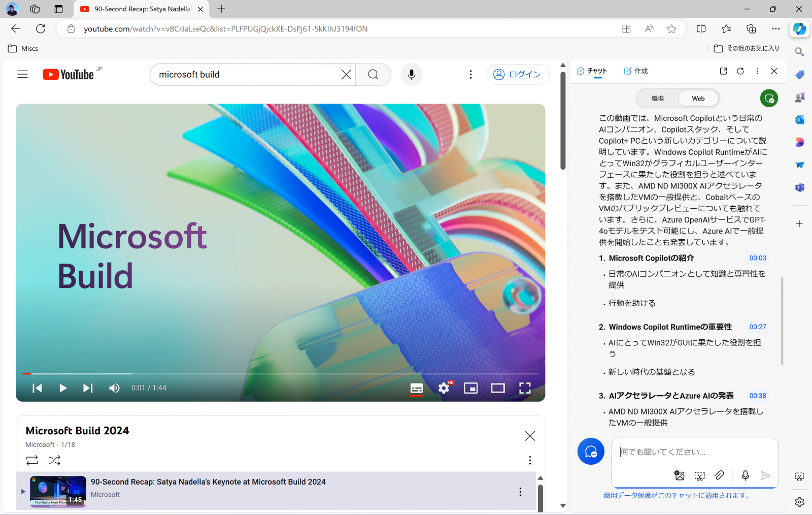Open the favorites list

pos(726,29)
